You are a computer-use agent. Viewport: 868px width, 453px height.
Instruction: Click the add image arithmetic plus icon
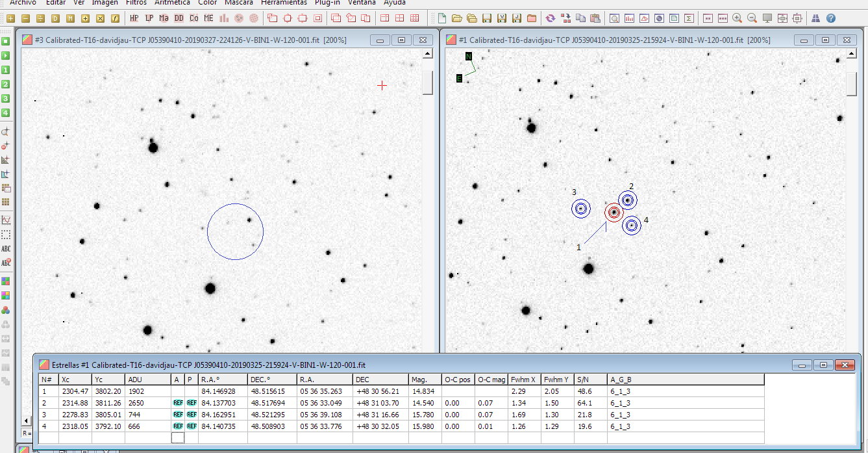point(10,18)
